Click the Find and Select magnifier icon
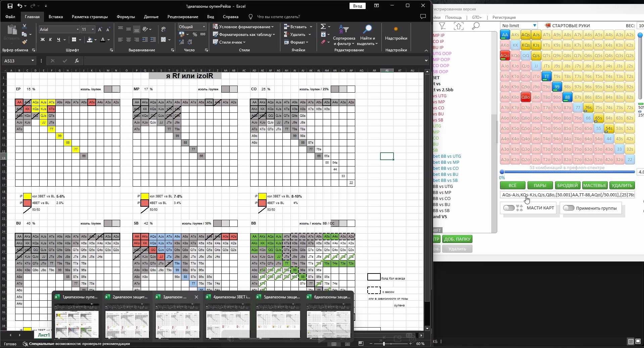 tap(367, 30)
